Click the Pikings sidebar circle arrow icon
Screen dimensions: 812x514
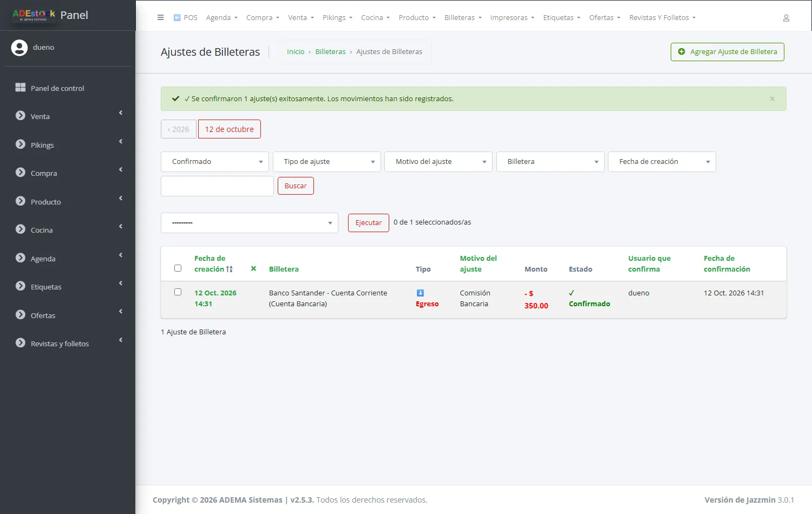21,144
